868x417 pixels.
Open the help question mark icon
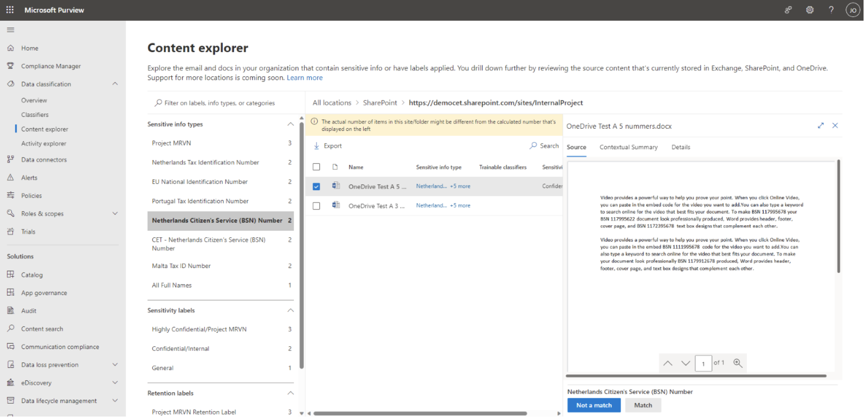click(831, 10)
